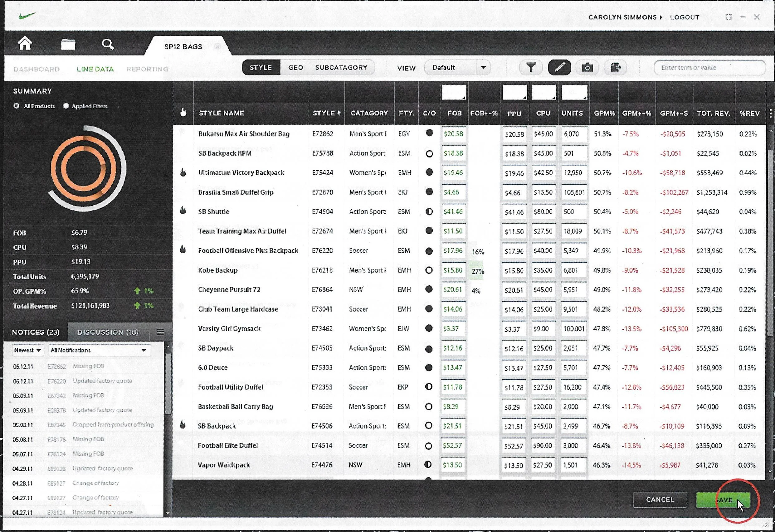Click the export icon

[x=616, y=68]
